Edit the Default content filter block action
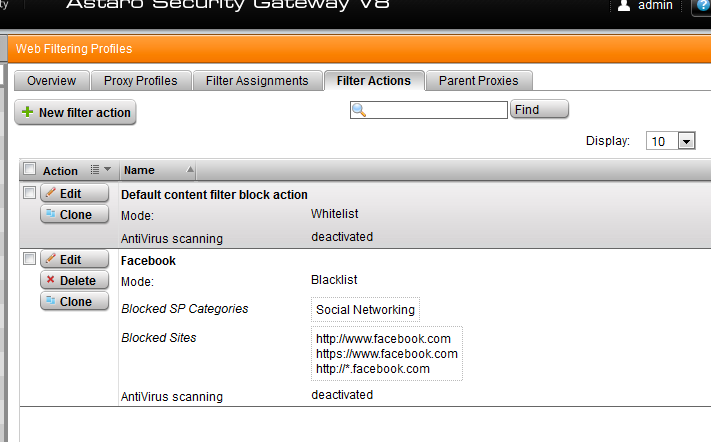Image resolution: width=711 pixels, height=442 pixels. click(75, 193)
